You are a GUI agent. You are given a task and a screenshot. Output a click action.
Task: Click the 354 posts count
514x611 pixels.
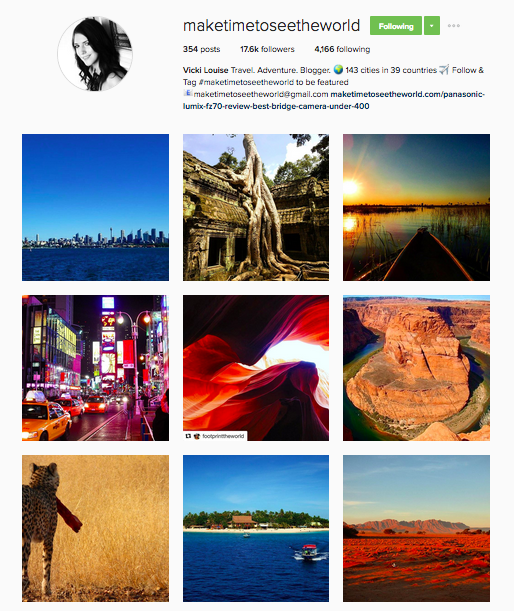pyautogui.click(x=201, y=49)
